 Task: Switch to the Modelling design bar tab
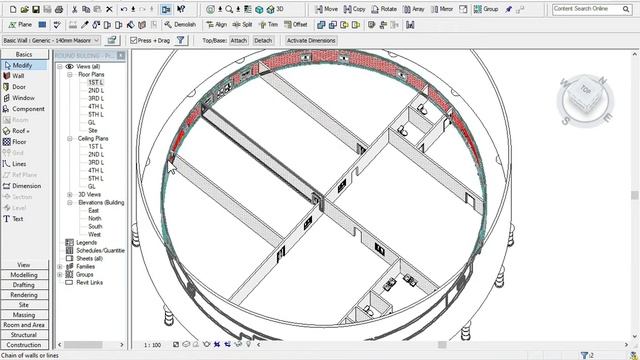click(24, 275)
